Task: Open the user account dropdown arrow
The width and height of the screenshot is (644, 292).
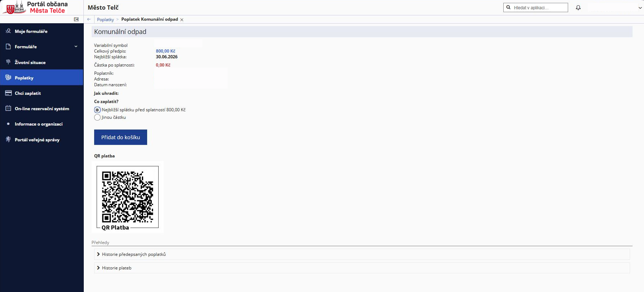Action: point(640,8)
